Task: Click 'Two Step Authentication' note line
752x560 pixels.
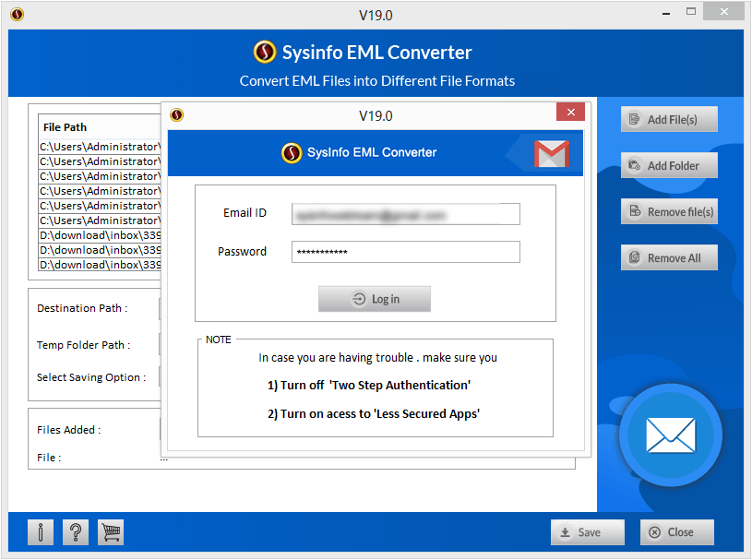Action: coord(369,386)
